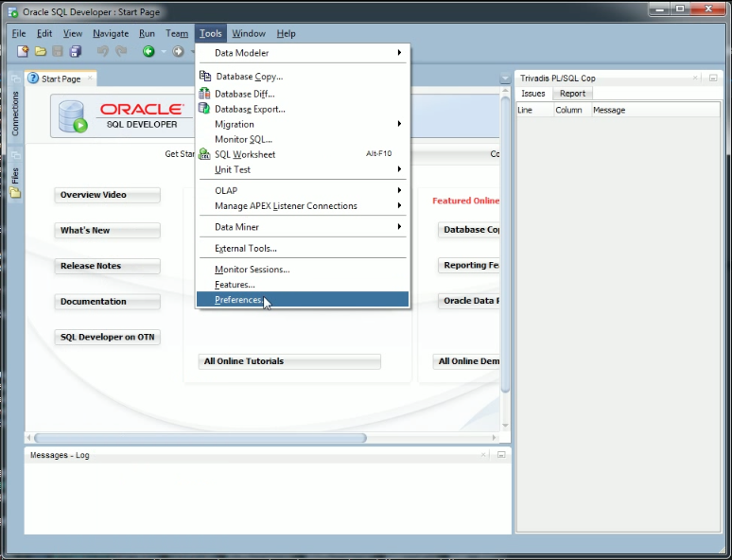The height and width of the screenshot is (560, 732).
Task: Open the View menu
Action: 73,34
